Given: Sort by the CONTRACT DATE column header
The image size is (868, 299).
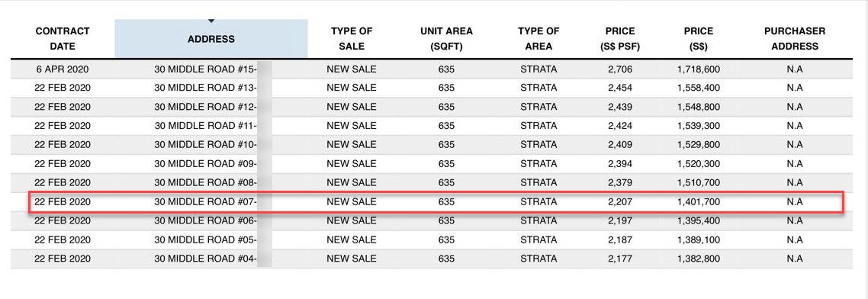Looking at the screenshot, I should point(63,39).
